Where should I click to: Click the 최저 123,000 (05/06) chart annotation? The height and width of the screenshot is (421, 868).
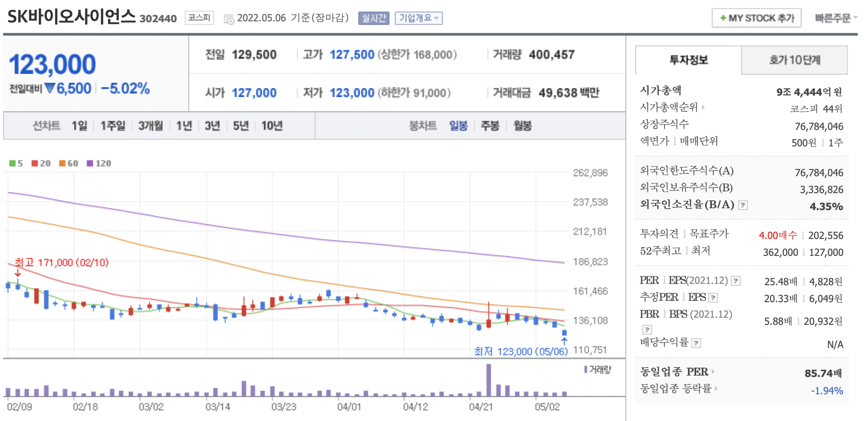tap(521, 352)
